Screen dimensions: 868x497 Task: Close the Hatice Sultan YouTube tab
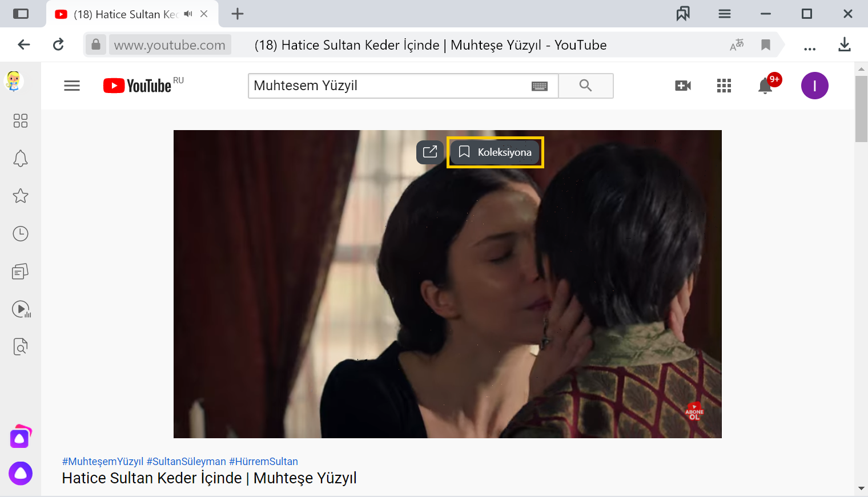[x=204, y=14]
